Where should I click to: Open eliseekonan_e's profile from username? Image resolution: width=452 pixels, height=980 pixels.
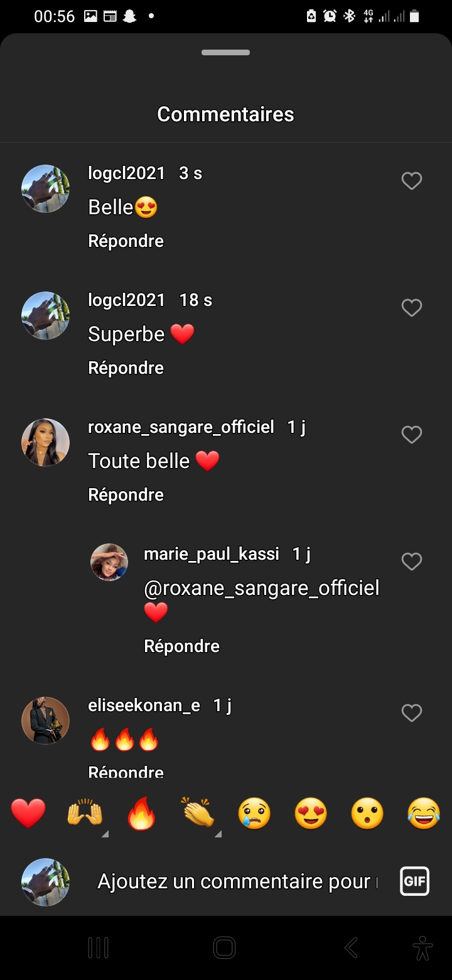(x=144, y=705)
